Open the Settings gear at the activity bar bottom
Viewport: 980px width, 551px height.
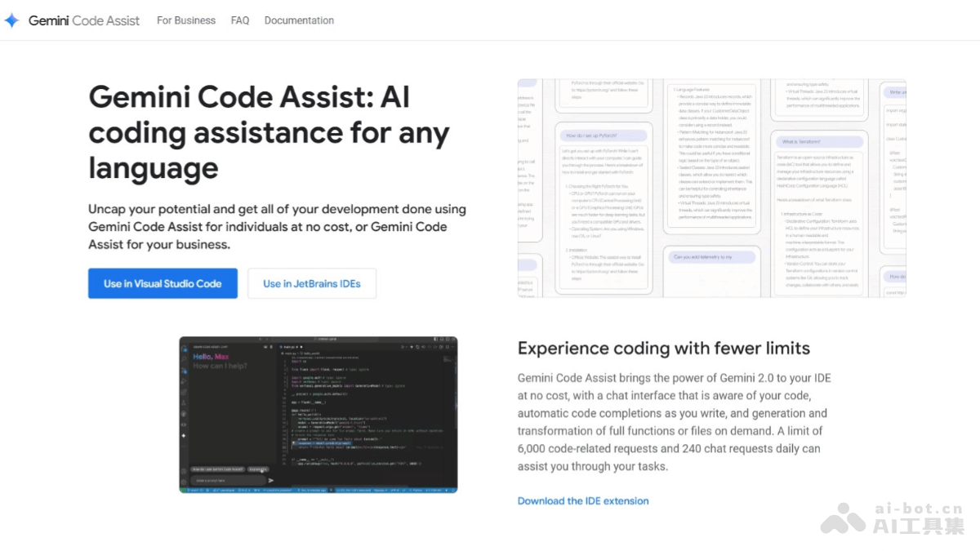(184, 481)
